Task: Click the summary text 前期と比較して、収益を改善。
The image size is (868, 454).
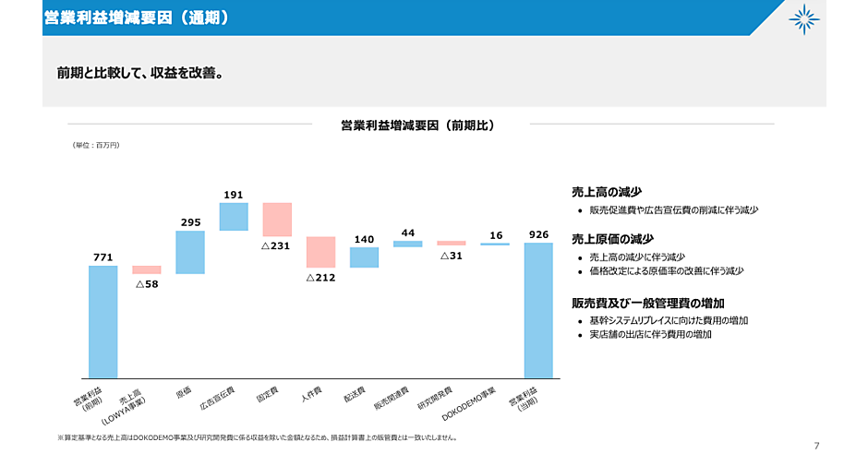Action: pyautogui.click(x=141, y=73)
